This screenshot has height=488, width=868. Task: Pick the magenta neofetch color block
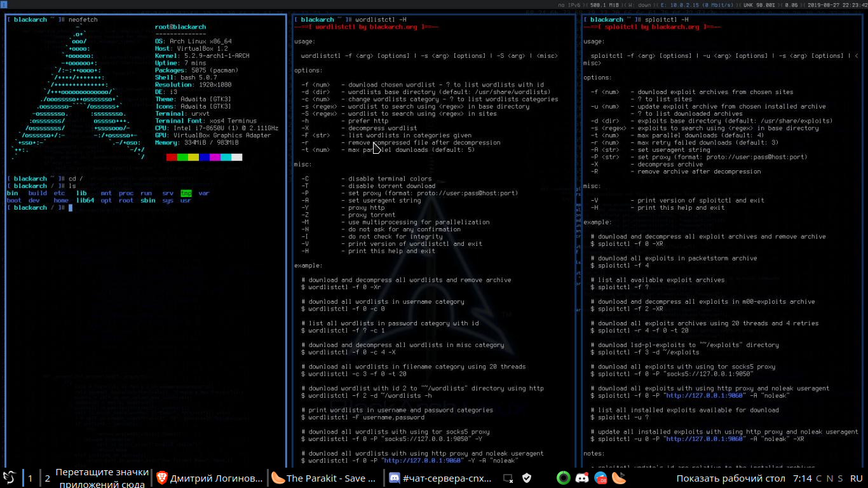(x=215, y=157)
